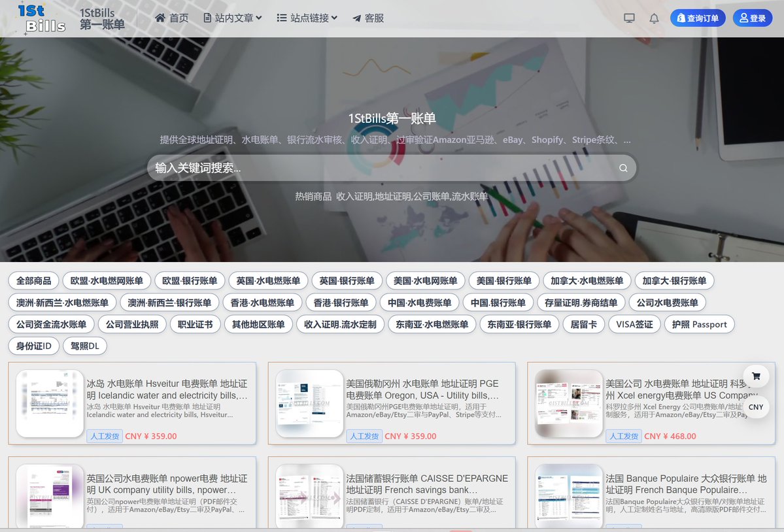The image size is (784, 532).
Task: Open the 冰岛 水电账单 Hsveitur product thumbnail
Action: (50, 404)
